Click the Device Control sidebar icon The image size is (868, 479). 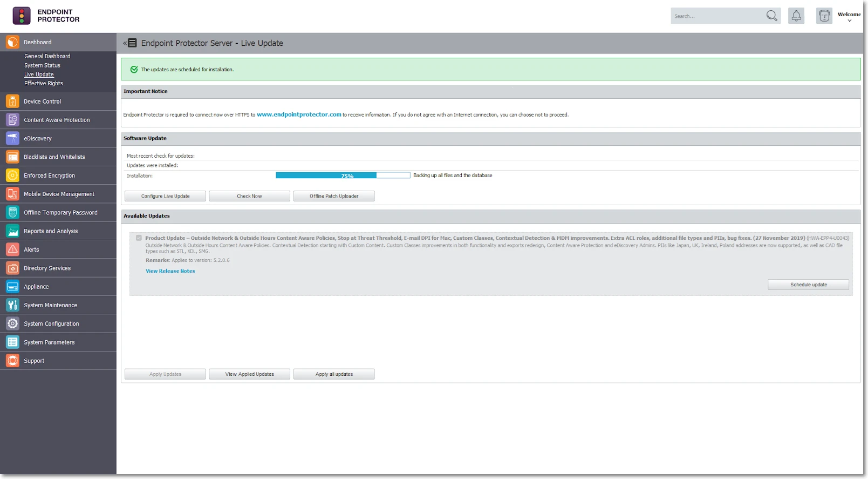click(12, 102)
